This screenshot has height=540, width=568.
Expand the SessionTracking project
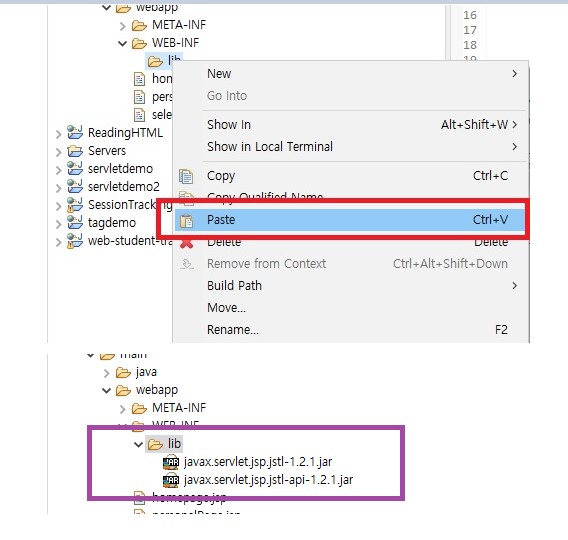pos(58,206)
